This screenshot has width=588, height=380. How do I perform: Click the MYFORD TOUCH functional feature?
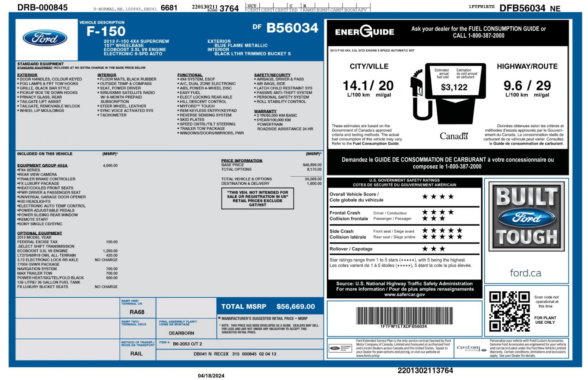point(196,106)
